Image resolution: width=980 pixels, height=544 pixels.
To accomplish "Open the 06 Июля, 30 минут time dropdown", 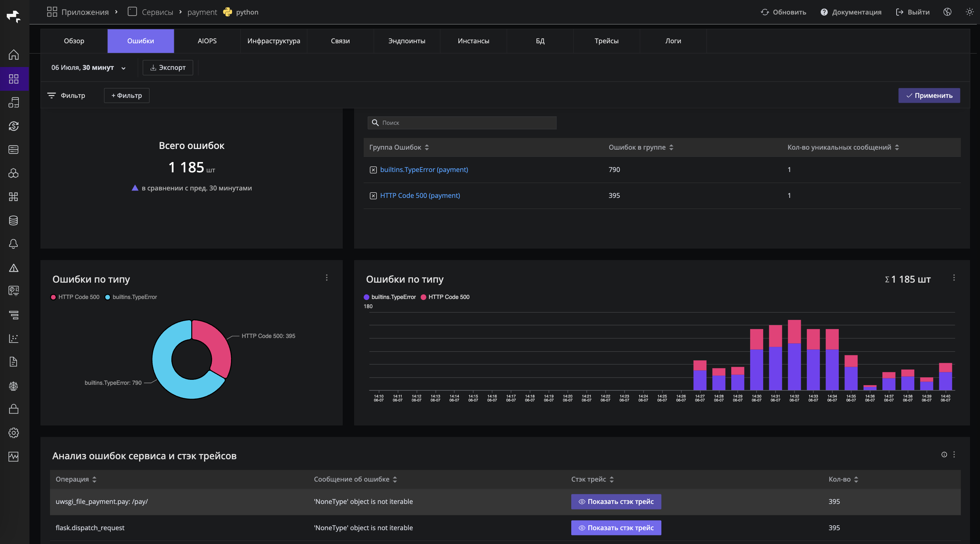I will point(89,68).
